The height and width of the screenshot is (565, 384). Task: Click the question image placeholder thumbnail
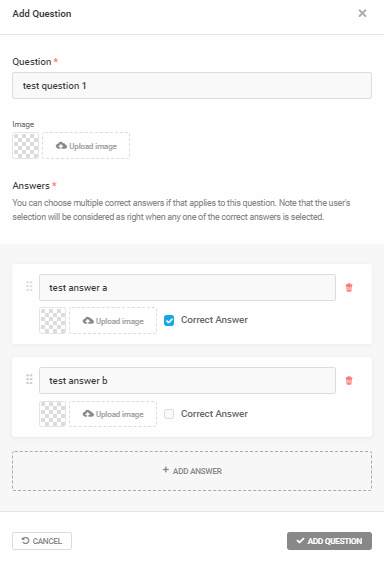(26, 146)
